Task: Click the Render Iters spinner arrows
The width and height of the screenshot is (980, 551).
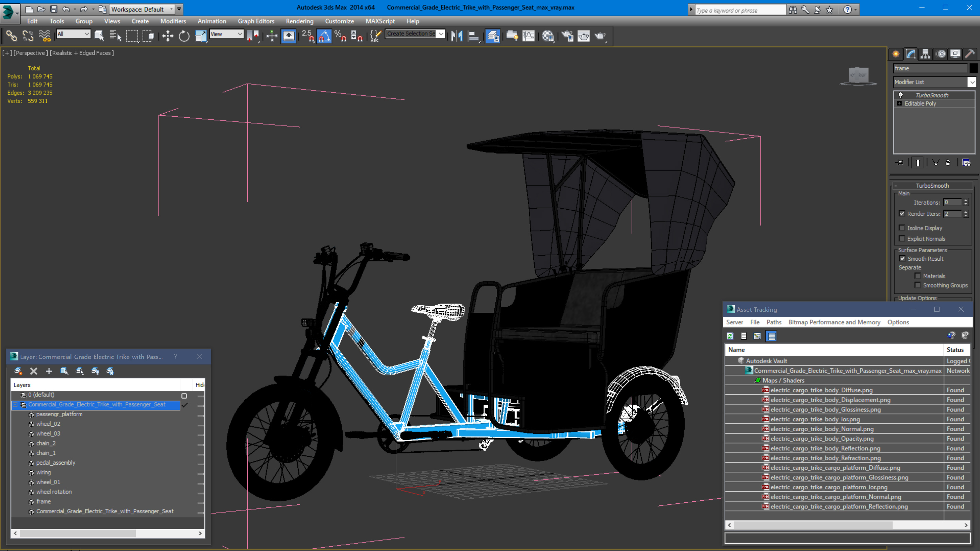Action: [966, 214]
